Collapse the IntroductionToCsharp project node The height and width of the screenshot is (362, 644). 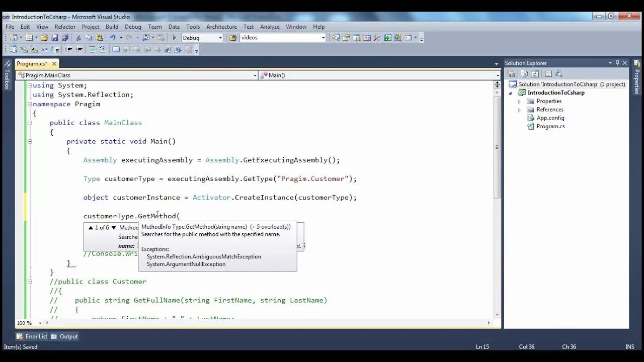511,93
